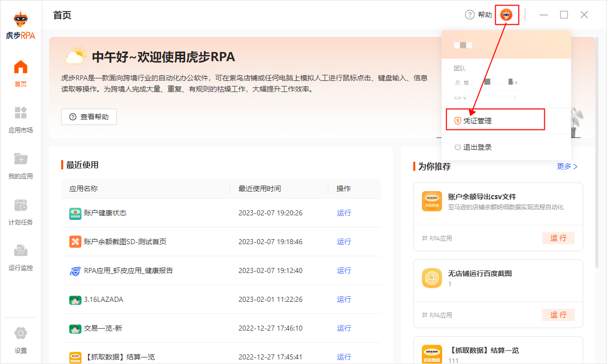Select timestamp 2023-02-01 11:22:26
This screenshot has width=607, height=364.
(271, 299)
